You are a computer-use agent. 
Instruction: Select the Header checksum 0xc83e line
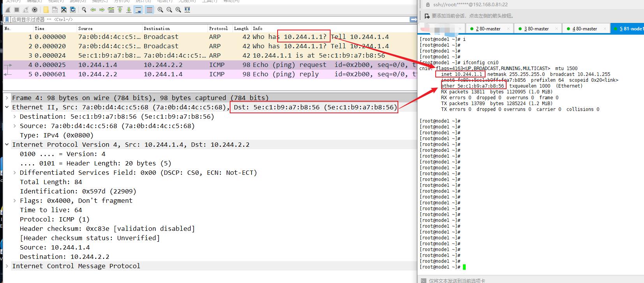(107, 229)
